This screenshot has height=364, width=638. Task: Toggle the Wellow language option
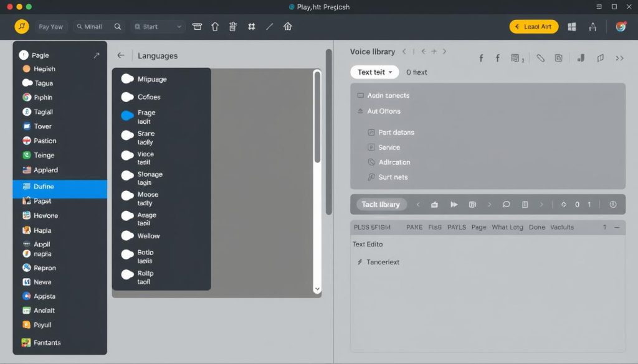pos(128,236)
